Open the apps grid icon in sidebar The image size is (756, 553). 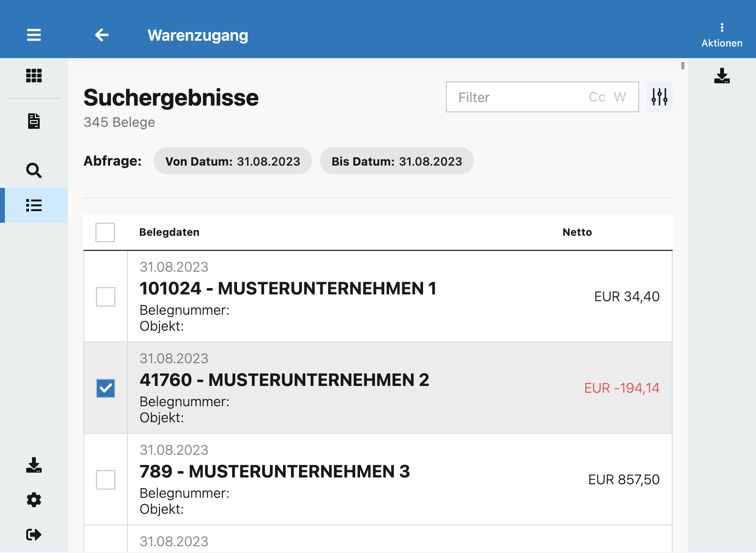[34, 76]
